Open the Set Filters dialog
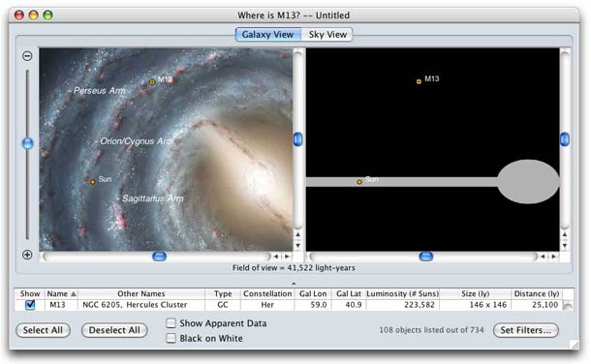This screenshot has width=591, height=364. pyautogui.click(x=526, y=330)
